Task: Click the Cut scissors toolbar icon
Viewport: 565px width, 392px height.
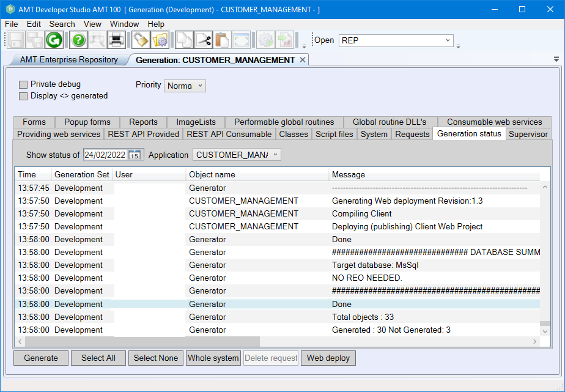Action: click(203, 40)
